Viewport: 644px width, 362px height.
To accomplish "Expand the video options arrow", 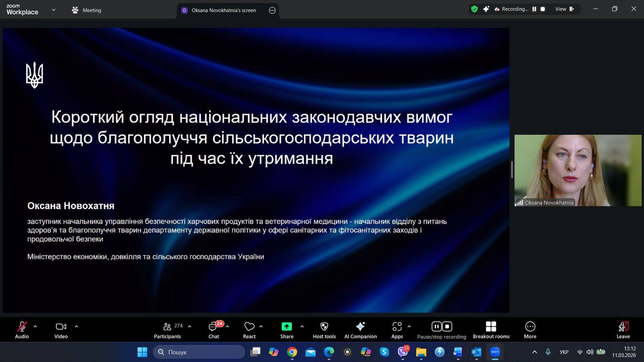I will 76,327.
